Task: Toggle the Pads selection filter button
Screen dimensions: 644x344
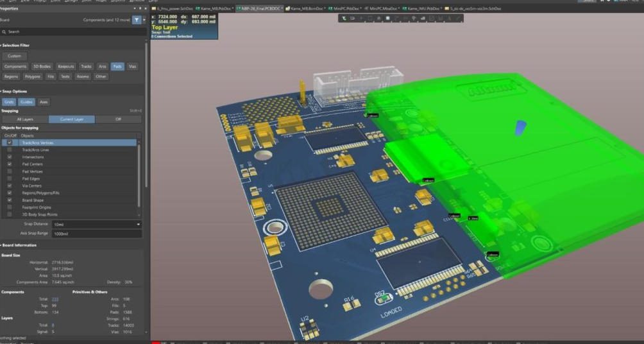Action: tap(117, 67)
